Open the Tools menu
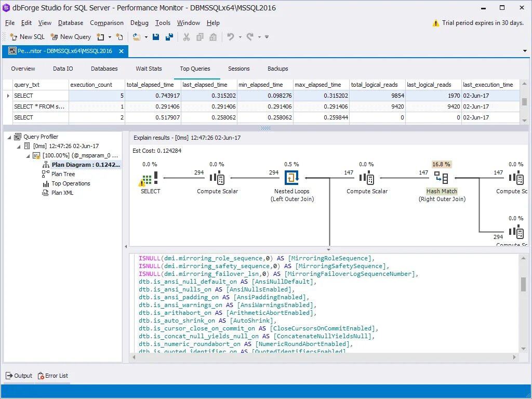532x399 pixels. [163, 23]
